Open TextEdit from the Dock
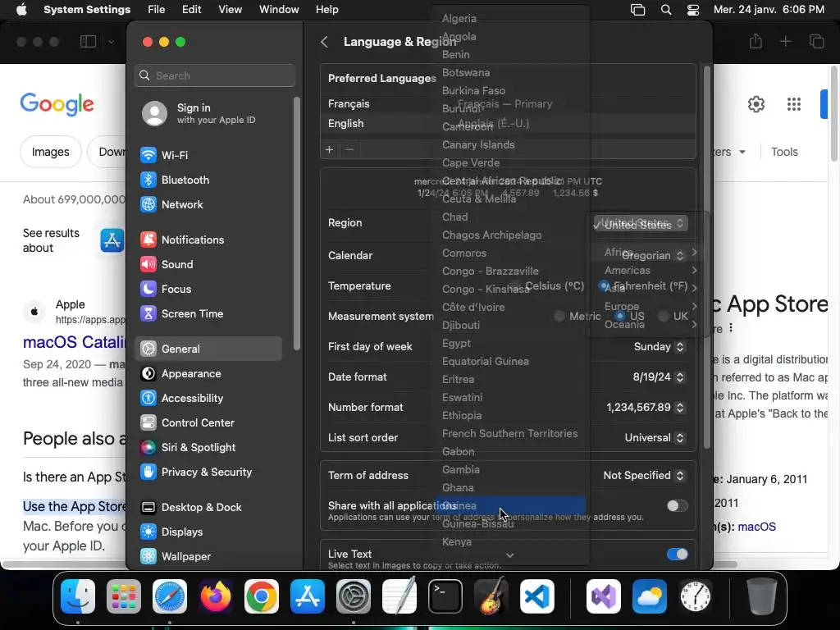 pyautogui.click(x=399, y=596)
